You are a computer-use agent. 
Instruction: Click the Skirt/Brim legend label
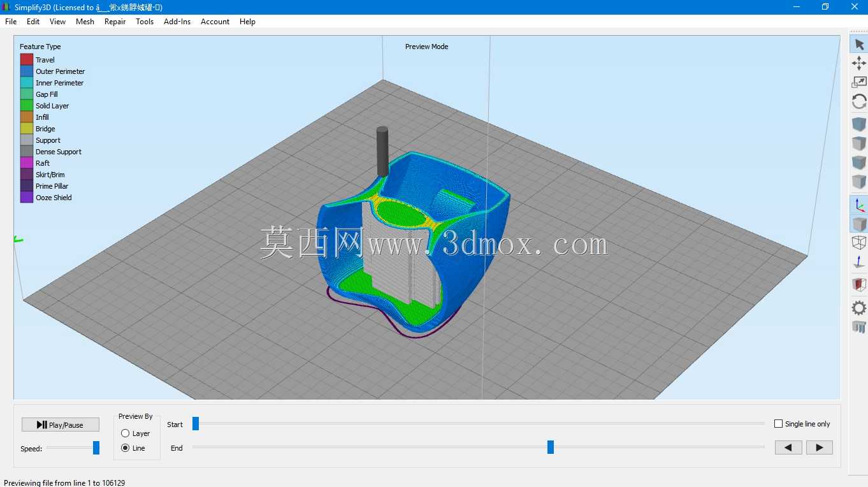(50, 175)
